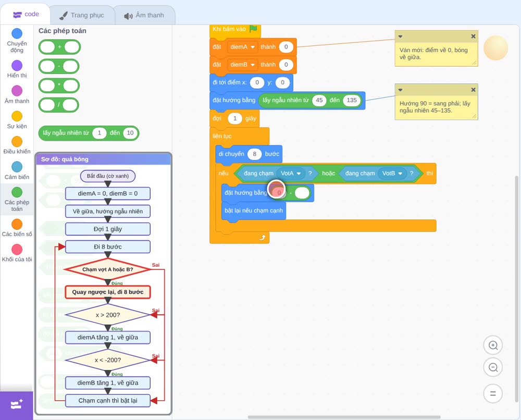Reset workspace zoom to default
This screenshot has width=521, height=420.
[x=493, y=394]
